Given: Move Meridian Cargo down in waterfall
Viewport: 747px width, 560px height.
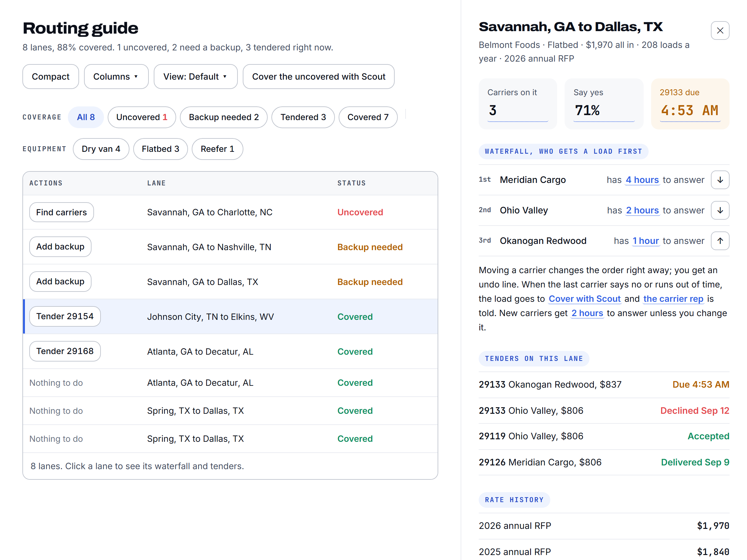Looking at the screenshot, I should click(x=720, y=180).
